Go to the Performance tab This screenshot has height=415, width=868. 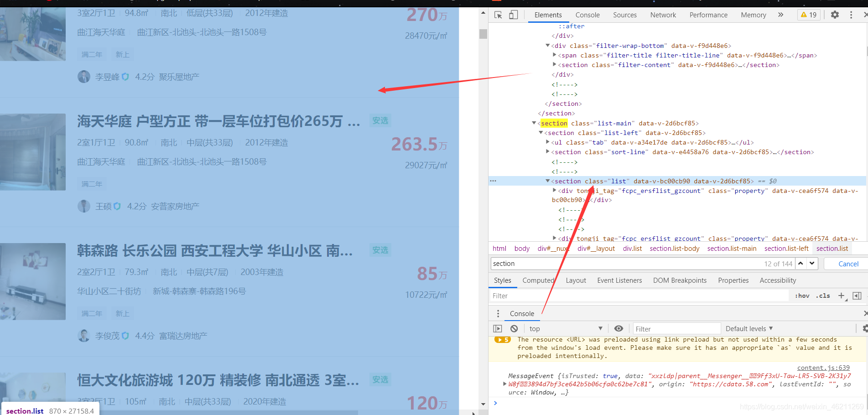pos(708,15)
